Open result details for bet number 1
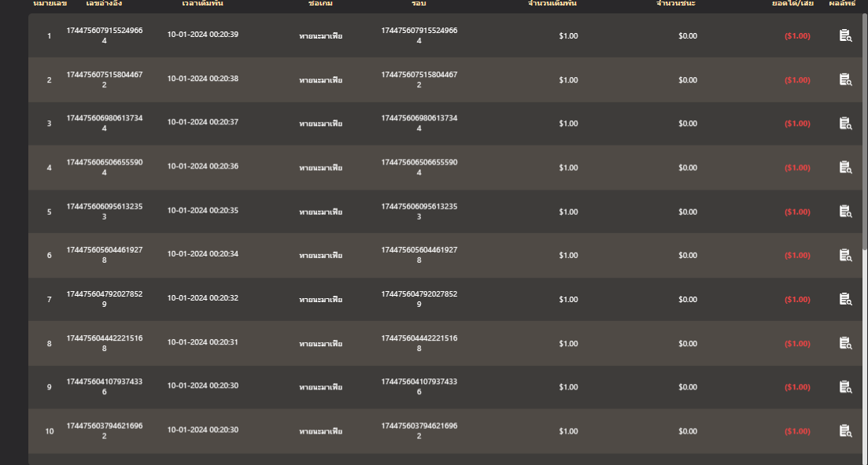 click(x=846, y=35)
